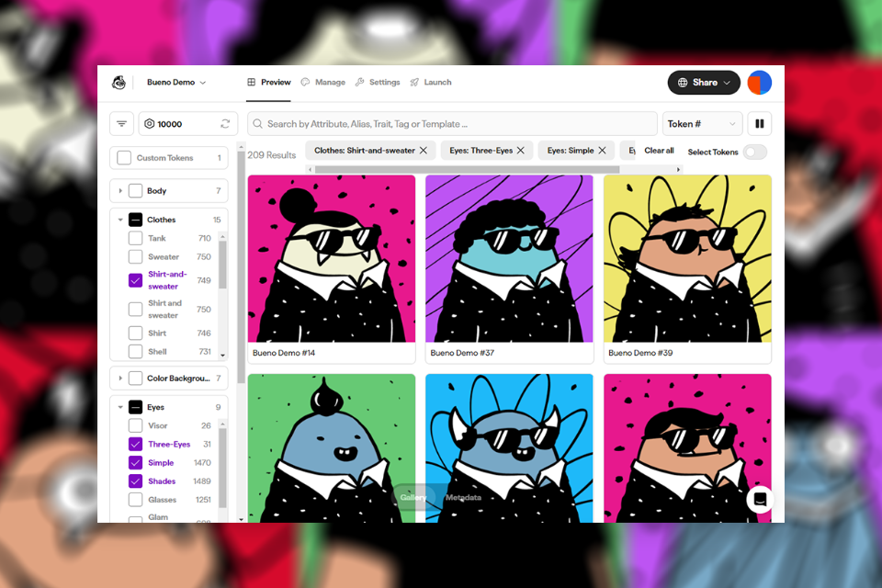Go to the Settings tab
The image size is (882, 588).
click(378, 82)
